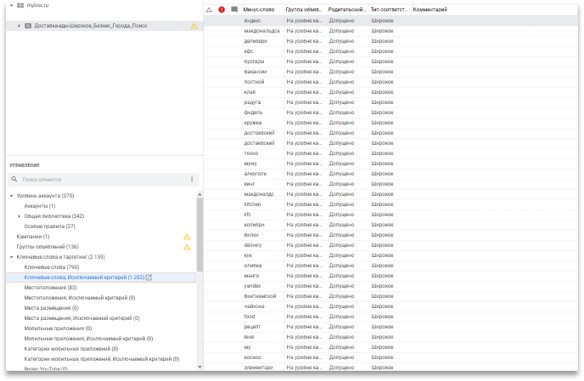
Task: Click the comment column header icon
Action: pos(234,9)
